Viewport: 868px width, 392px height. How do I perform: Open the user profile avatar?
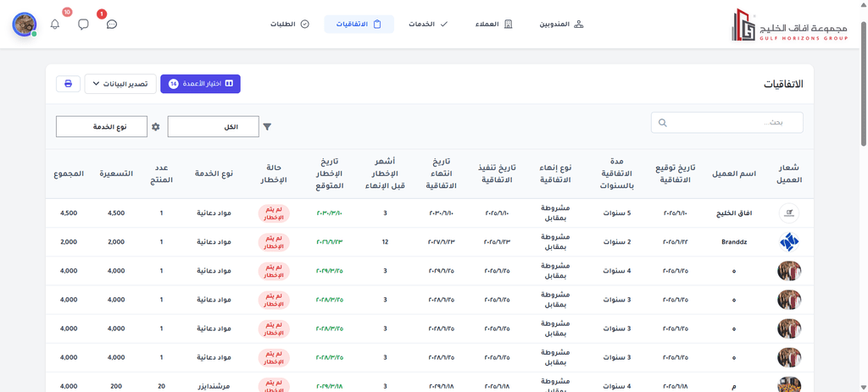tap(25, 25)
